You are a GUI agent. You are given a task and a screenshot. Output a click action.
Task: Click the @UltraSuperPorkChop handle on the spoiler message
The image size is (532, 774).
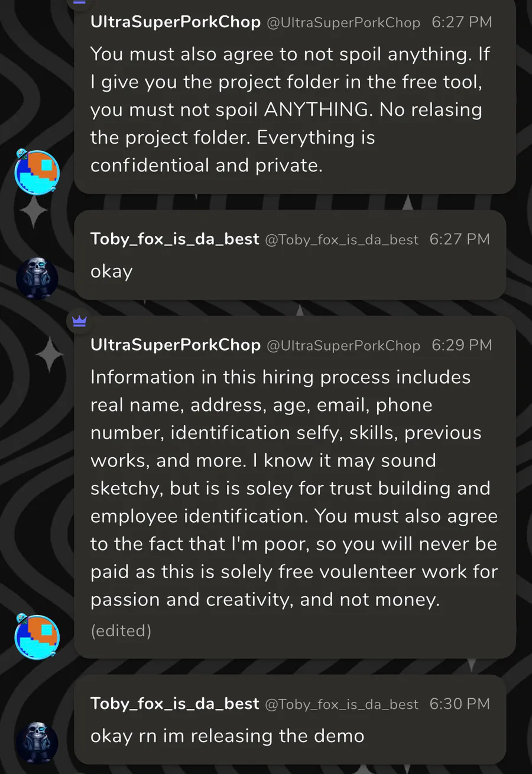click(x=343, y=22)
